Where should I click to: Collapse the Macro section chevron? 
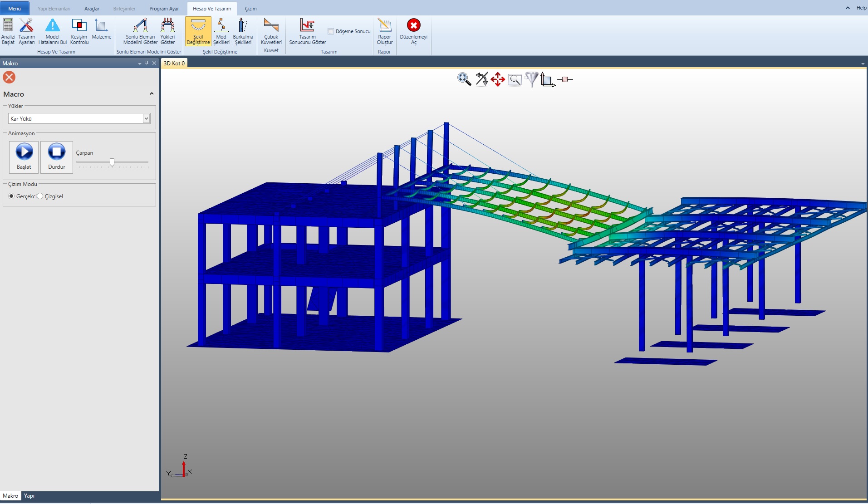(x=152, y=94)
